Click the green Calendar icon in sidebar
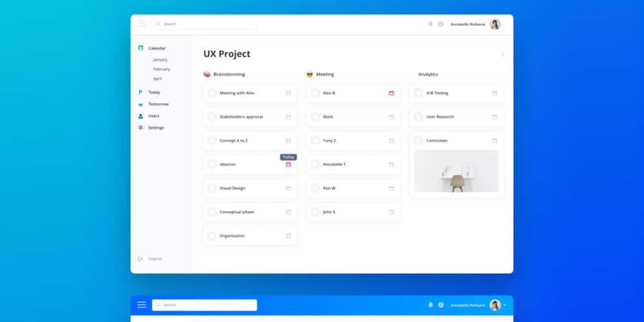 pyautogui.click(x=140, y=48)
